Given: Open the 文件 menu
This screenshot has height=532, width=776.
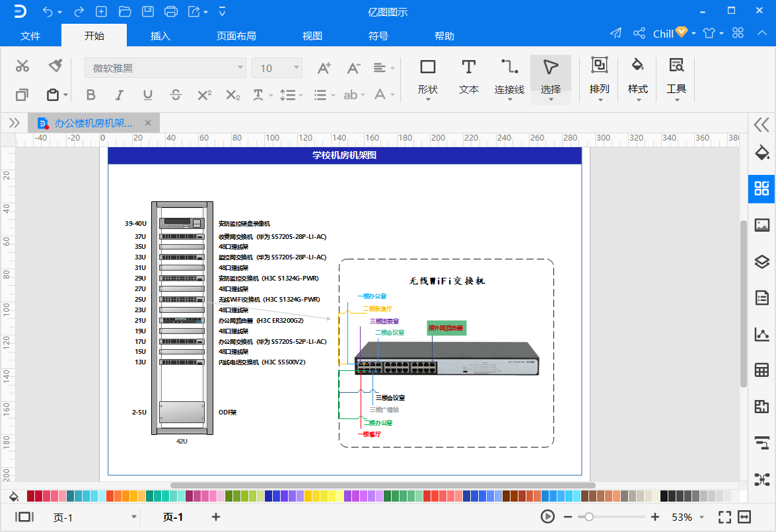Looking at the screenshot, I should point(30,36).
